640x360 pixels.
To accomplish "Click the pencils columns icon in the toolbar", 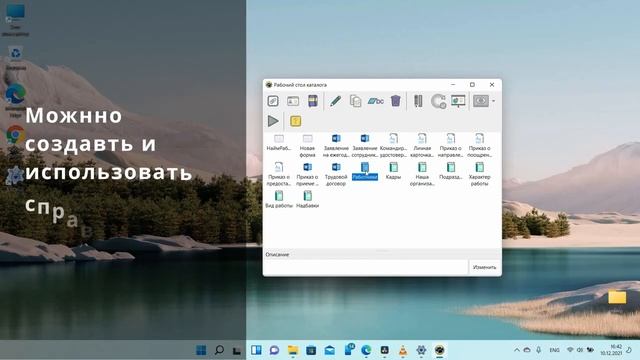I will pos(418,101).
